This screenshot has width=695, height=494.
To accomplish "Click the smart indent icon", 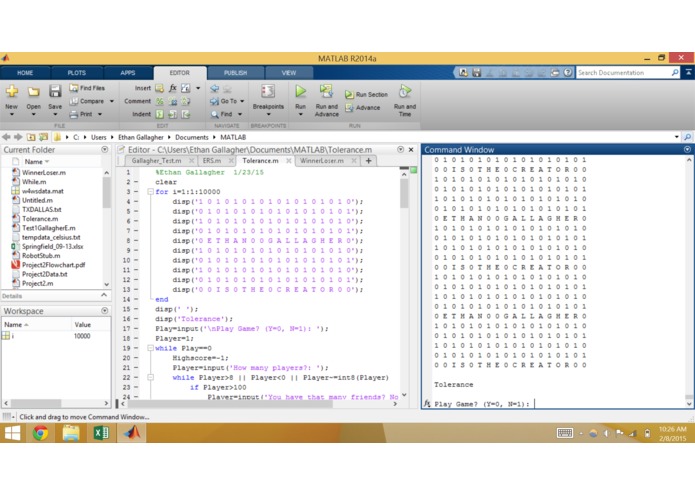I will coord(160,114).
